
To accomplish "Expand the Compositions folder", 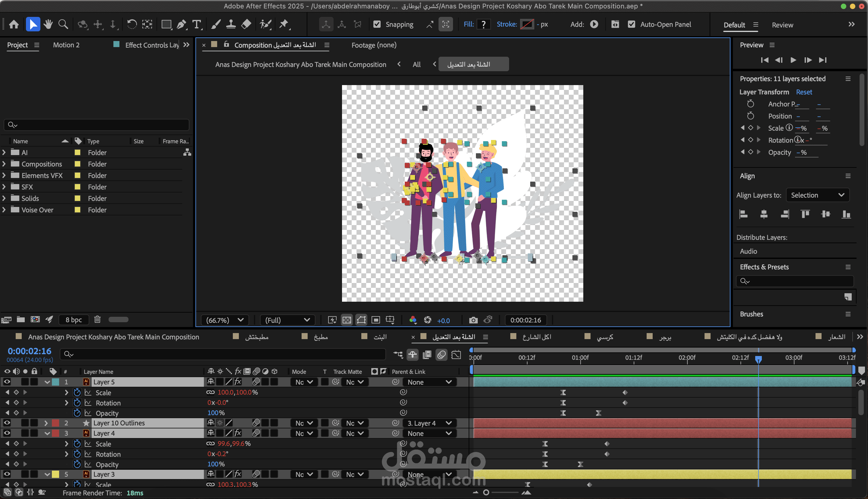I will [x=4, y=164].
